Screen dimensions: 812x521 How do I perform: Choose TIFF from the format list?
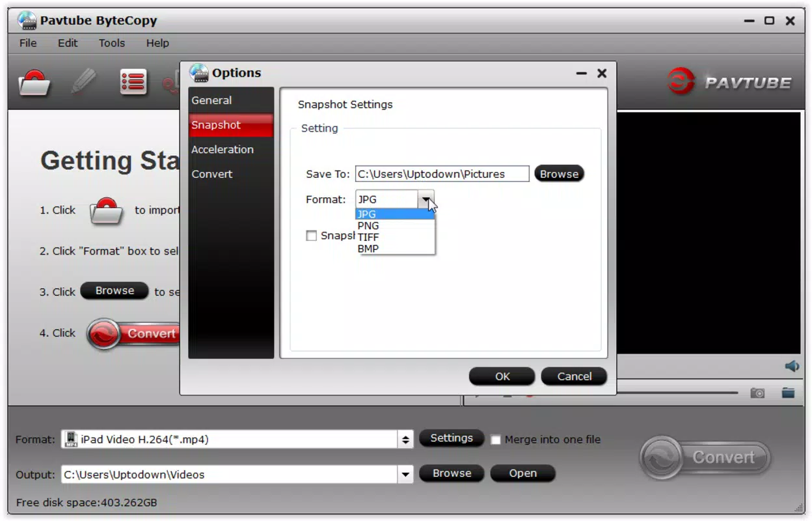[395, 237]
